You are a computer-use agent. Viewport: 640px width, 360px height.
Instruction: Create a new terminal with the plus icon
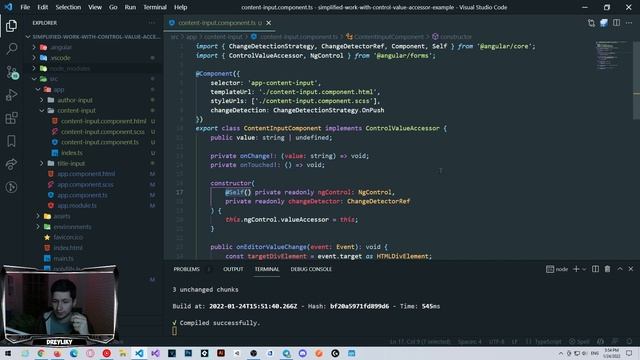coord(576,269)
